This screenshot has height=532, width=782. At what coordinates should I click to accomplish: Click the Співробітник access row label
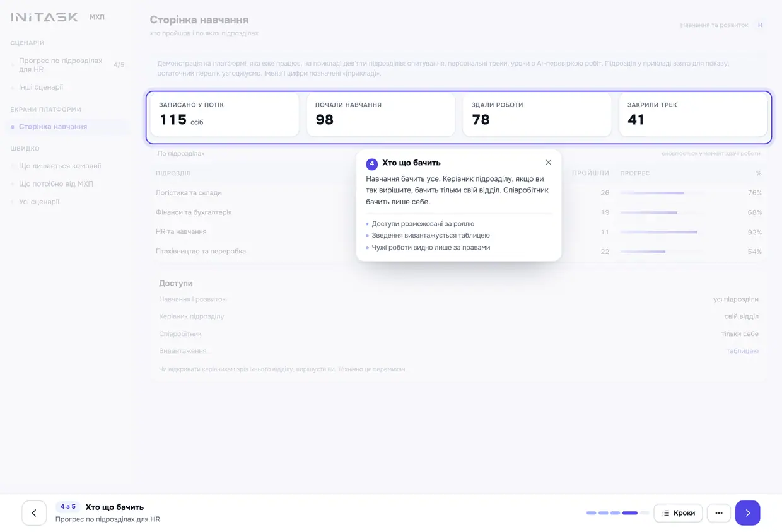[180, 334]
